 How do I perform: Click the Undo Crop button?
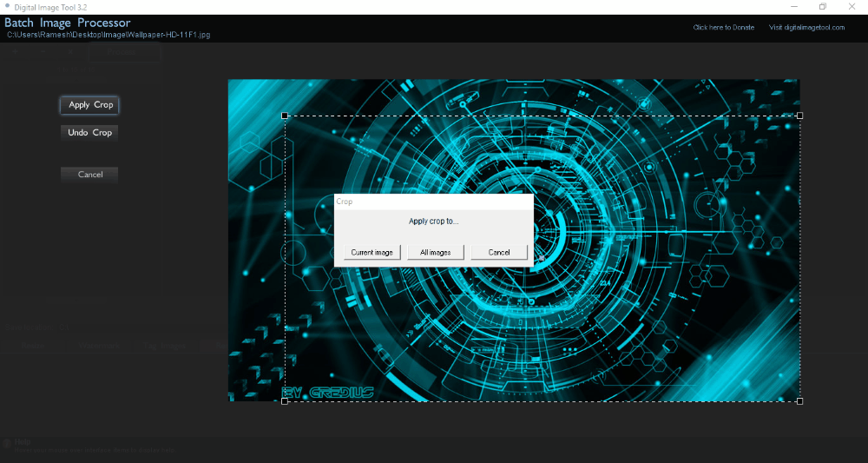coord(89,132)
